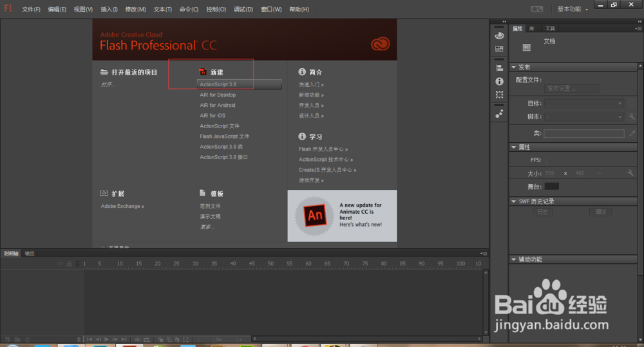Toggle the loop playback icon
This screenshot has height=347, width=644.
(147, 339)
